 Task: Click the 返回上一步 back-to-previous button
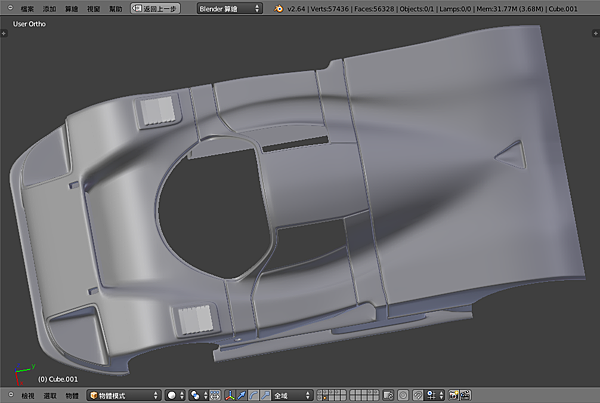(155, 8)
